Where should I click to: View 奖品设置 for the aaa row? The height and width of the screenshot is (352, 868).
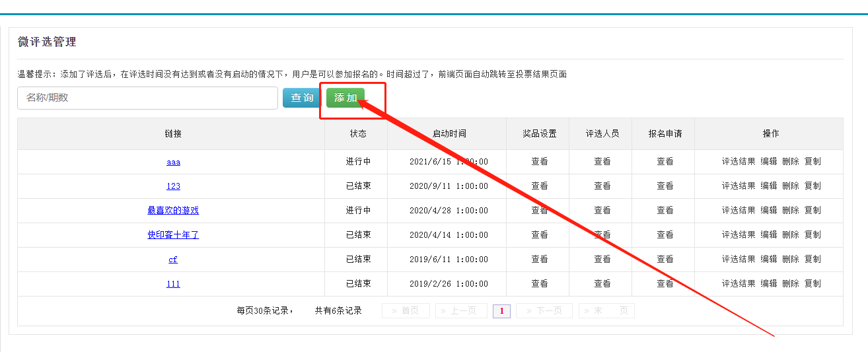[x=540, y=162]
